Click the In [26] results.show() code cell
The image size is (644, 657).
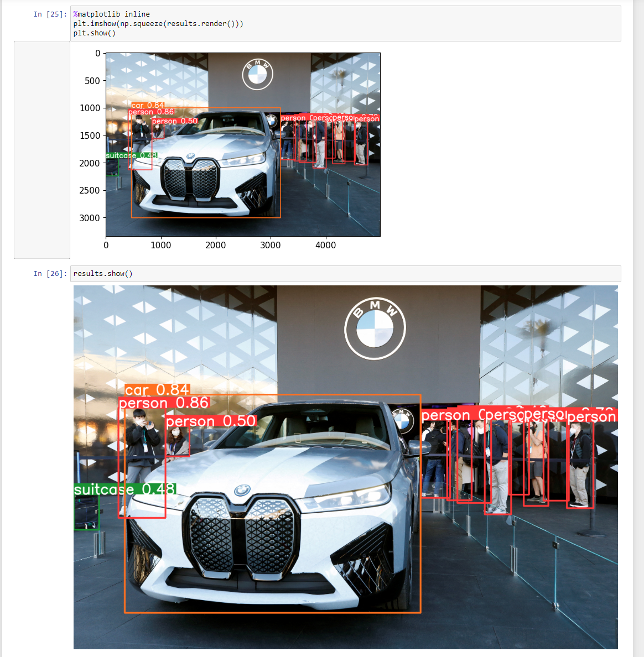point(345,274)
